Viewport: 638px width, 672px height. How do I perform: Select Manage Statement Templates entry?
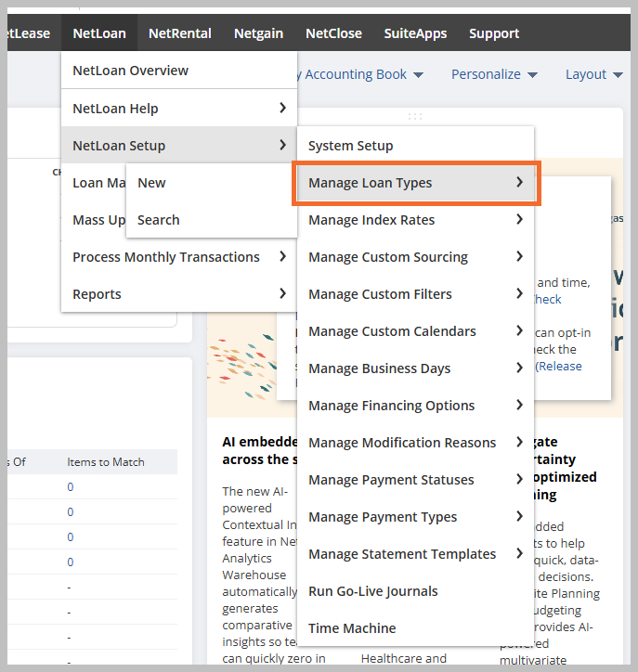coord(415,554)
